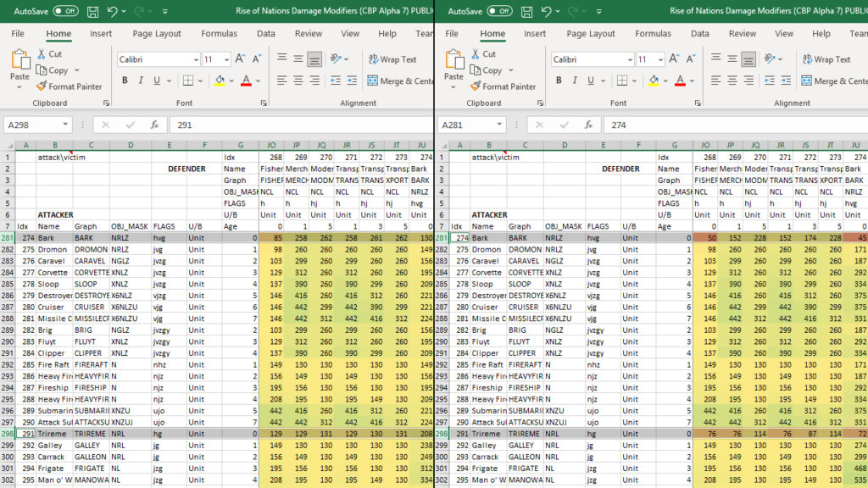
Task: Toggle AutoSave switch in the right window
Action: point(499,11)
